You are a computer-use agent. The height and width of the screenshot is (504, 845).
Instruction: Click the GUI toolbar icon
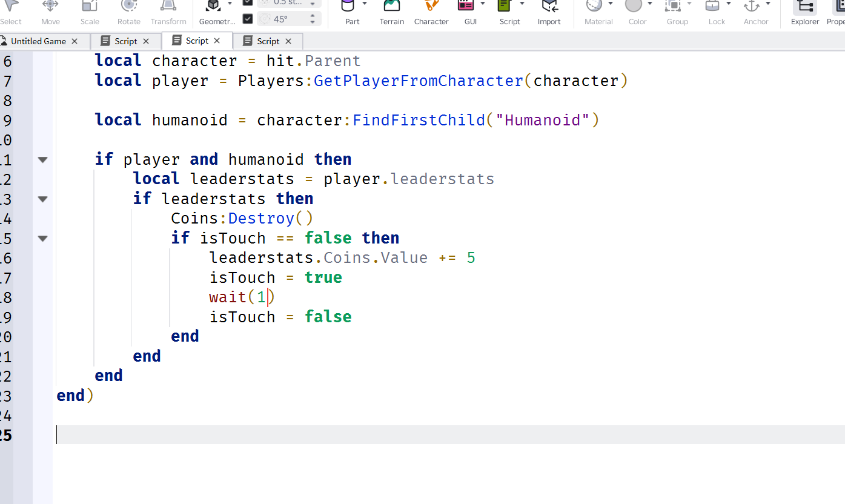coord(465,7)
